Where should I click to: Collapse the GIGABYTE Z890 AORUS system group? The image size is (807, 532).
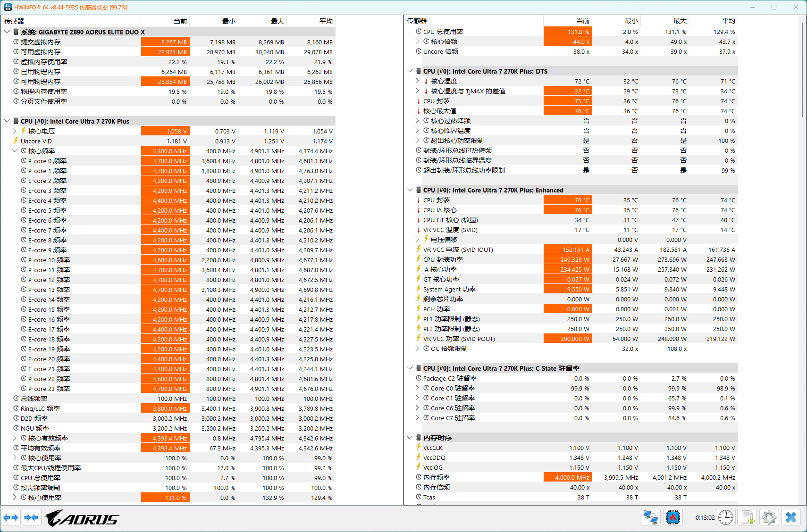point(7,32)
